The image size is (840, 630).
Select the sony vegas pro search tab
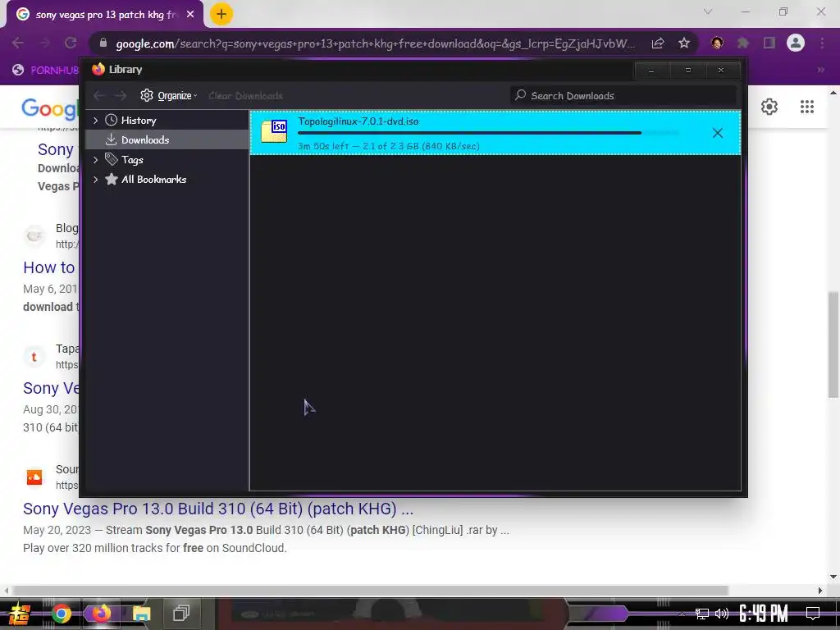(x=105, y=15)
